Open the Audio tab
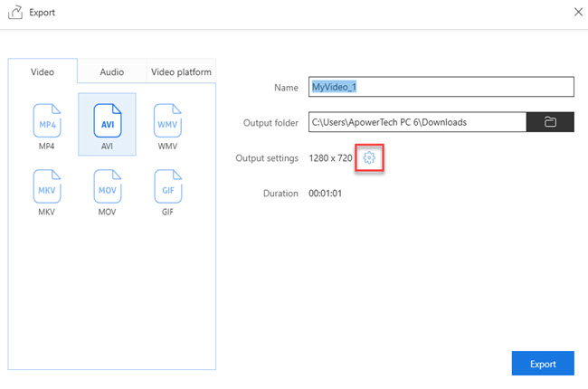 tap(111, 72)
